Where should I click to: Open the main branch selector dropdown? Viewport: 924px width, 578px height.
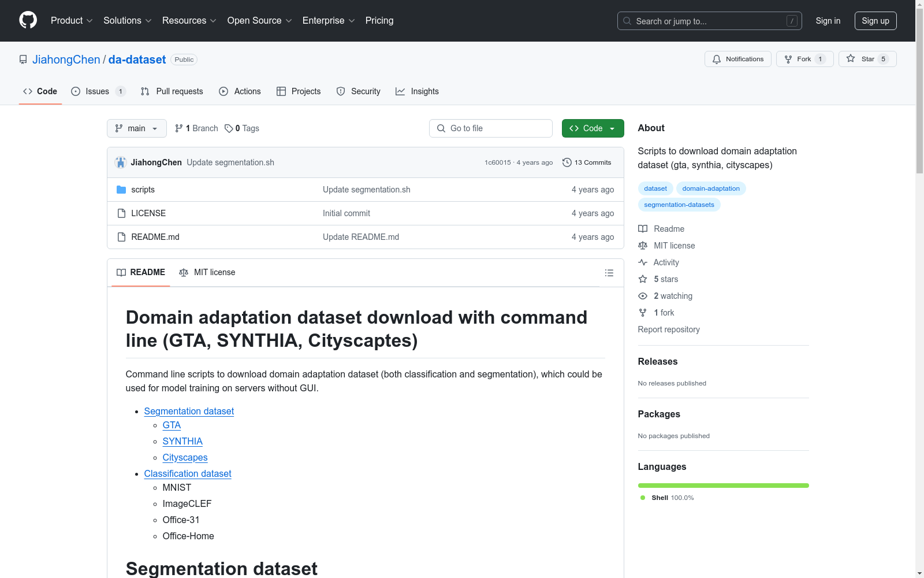(137, 128)
